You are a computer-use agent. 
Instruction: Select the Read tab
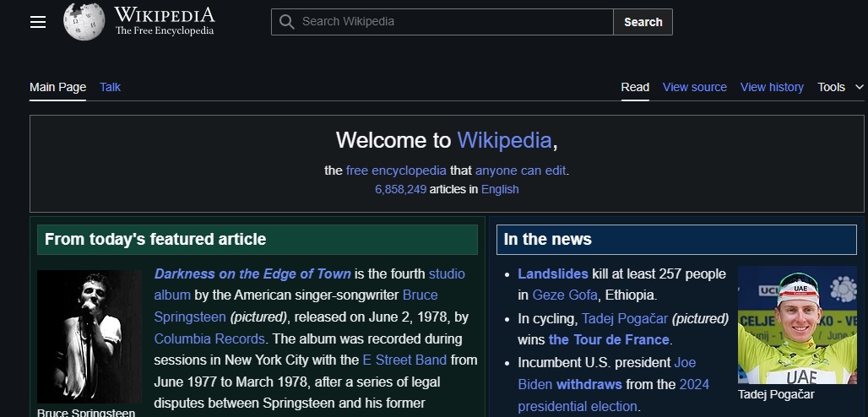coord(635,87)
